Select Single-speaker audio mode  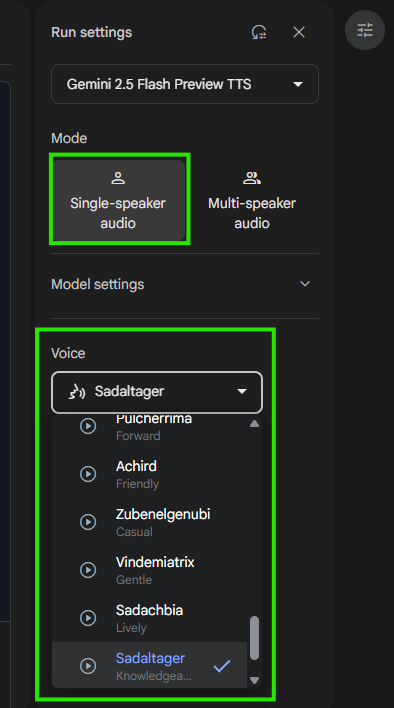click(119, 200)
